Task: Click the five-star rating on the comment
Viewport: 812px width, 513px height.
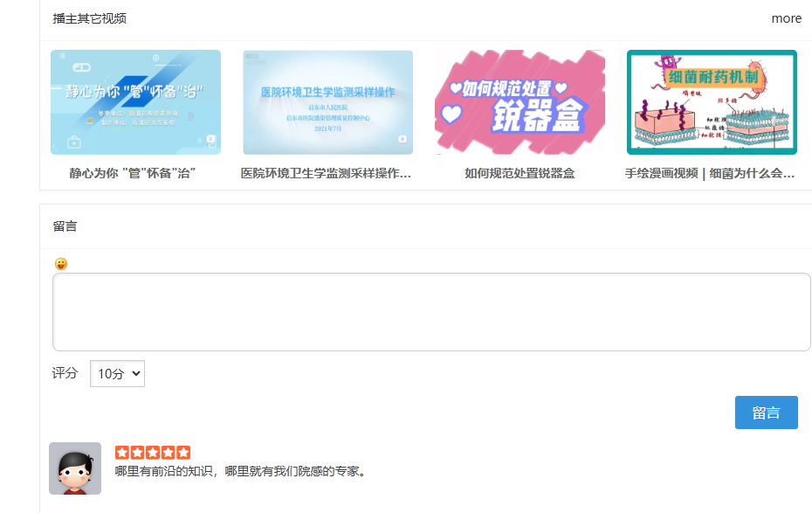Action: point(153,453)
